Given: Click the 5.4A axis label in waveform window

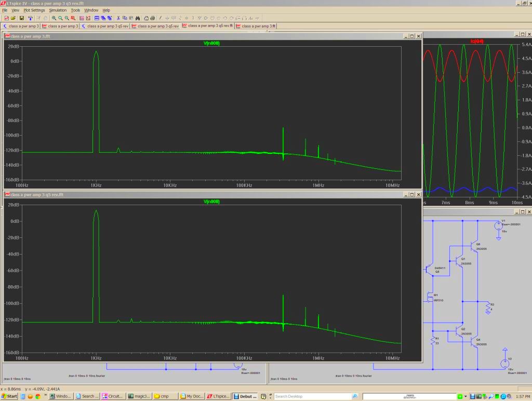Looking at the screenshot, I should 526,45.
